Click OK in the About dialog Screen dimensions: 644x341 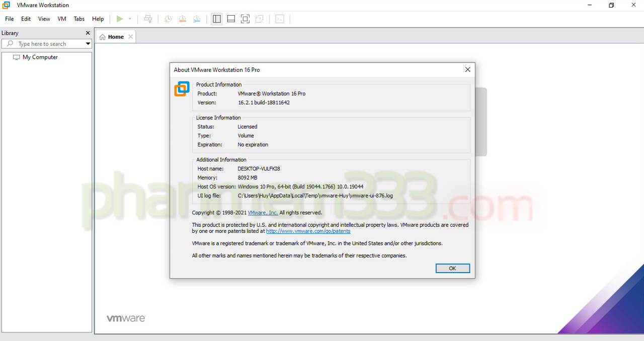click(x=452, y=269)
